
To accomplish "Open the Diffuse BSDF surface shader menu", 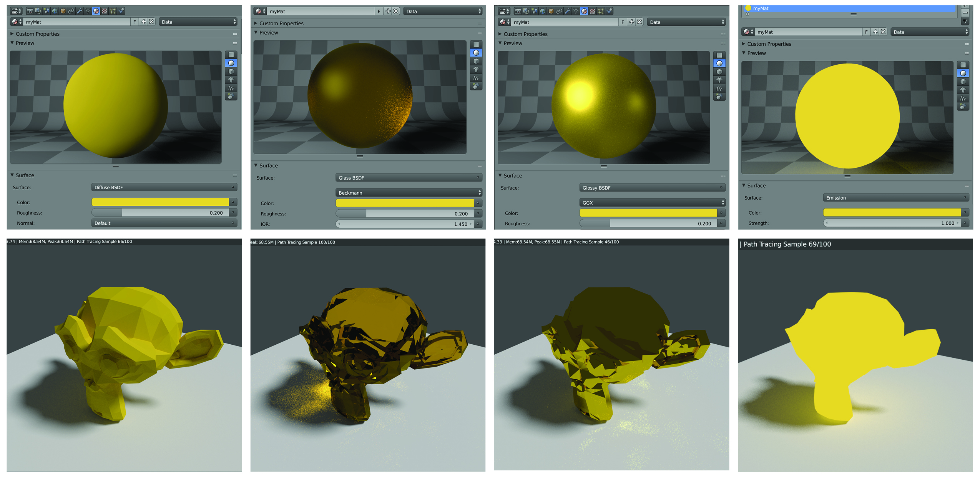I will pos(164,187).
